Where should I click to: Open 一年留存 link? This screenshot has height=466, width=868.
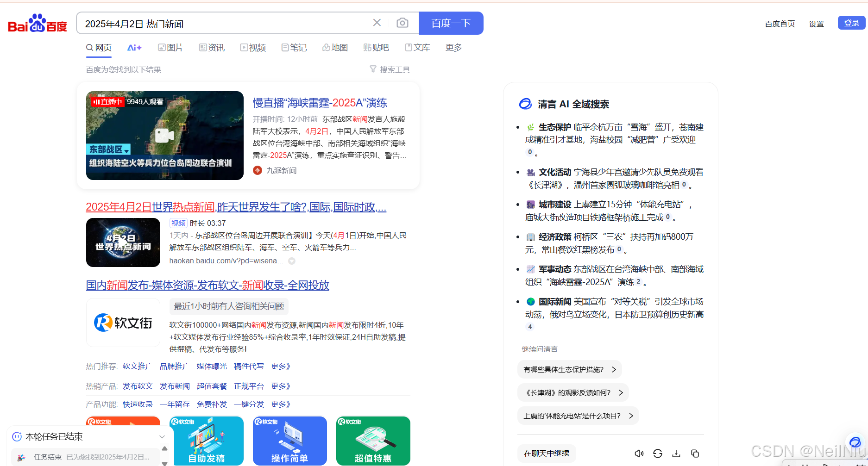click(175, 404)
